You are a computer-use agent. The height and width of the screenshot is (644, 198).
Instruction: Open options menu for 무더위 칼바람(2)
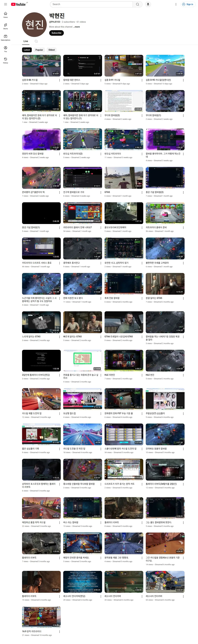142,116
